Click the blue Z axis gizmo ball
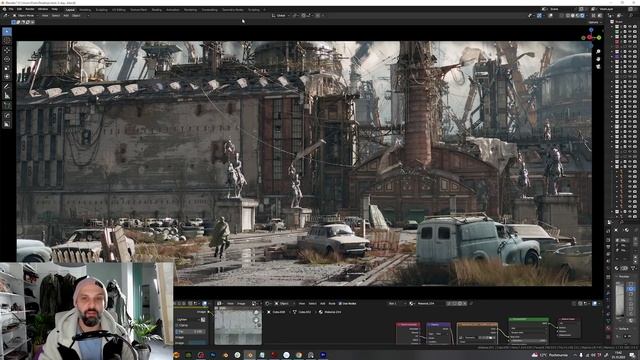This screenshot has height=360, width=640. coord(591,30)
